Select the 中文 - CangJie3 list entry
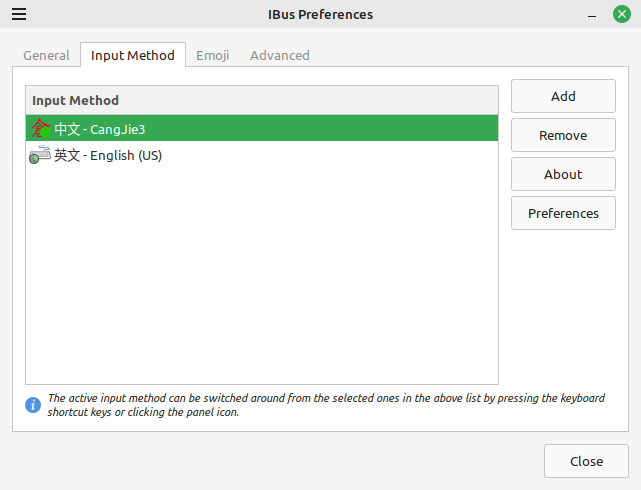The width and height of the screenshot is (641, 490). pyautogui.click(x=262, y=128)
